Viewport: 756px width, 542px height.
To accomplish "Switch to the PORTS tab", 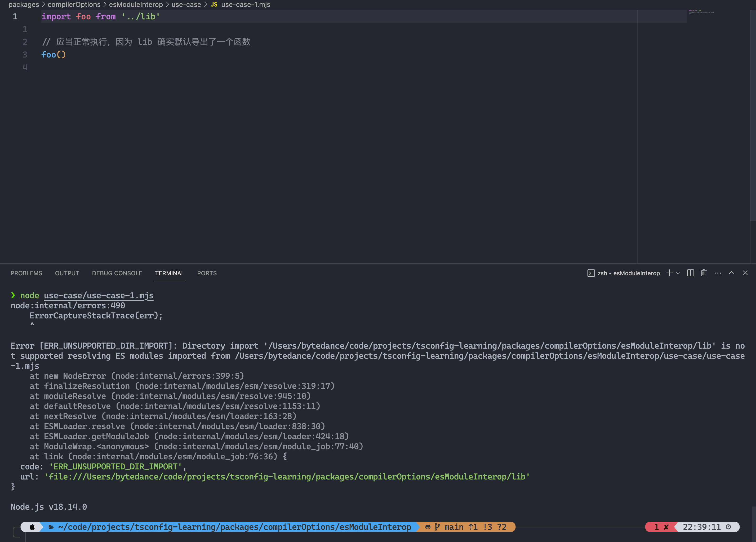I will 207,273.
